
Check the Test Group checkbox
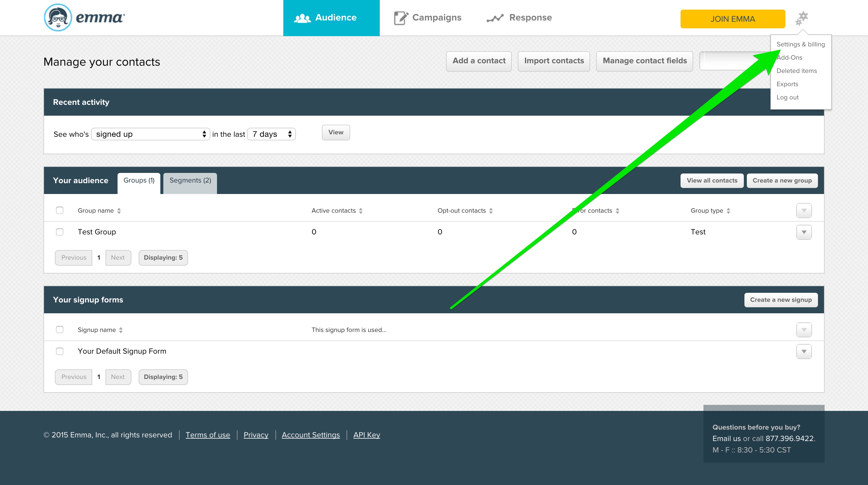click(x=60, y=232)
